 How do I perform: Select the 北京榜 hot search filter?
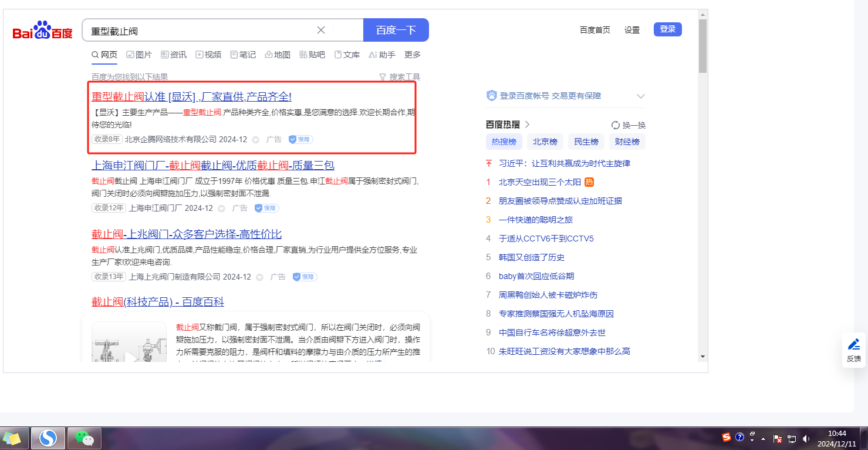(x=545, y=142)
